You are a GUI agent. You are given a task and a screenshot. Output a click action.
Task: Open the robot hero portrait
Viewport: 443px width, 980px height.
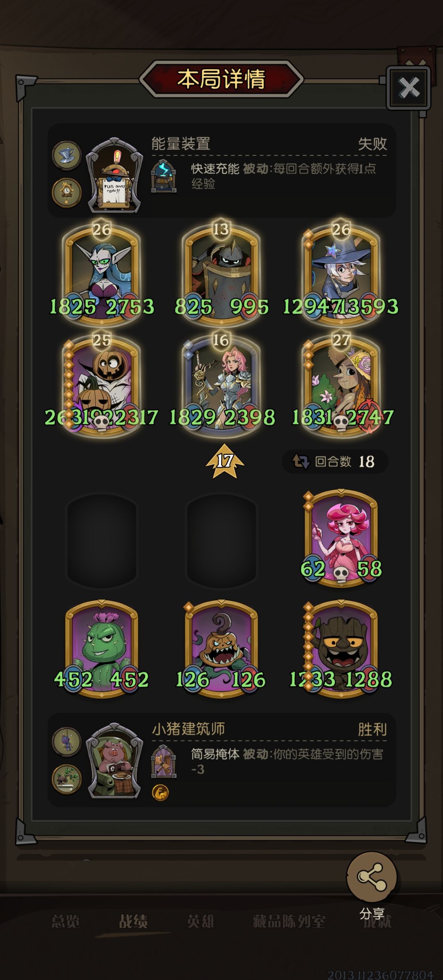(x=114, y=175)
